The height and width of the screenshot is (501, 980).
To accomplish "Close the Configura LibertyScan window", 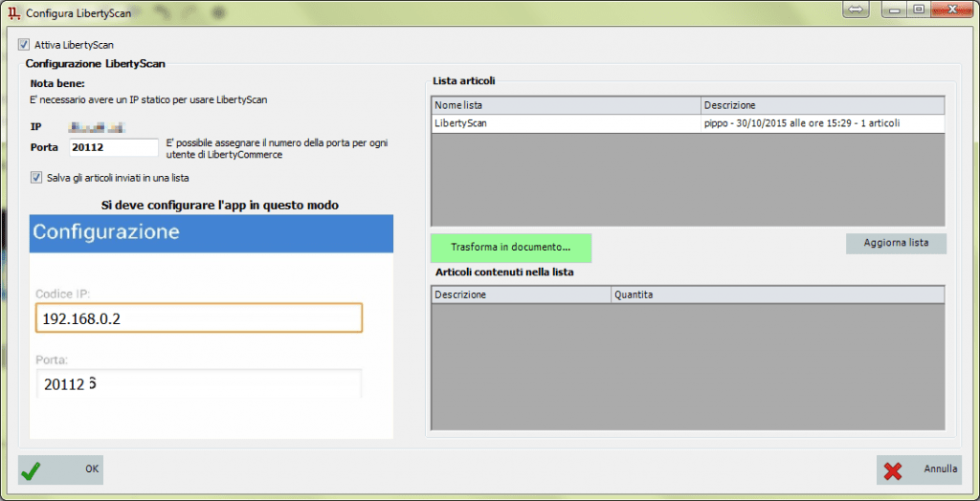I will [x=952, y=9].
